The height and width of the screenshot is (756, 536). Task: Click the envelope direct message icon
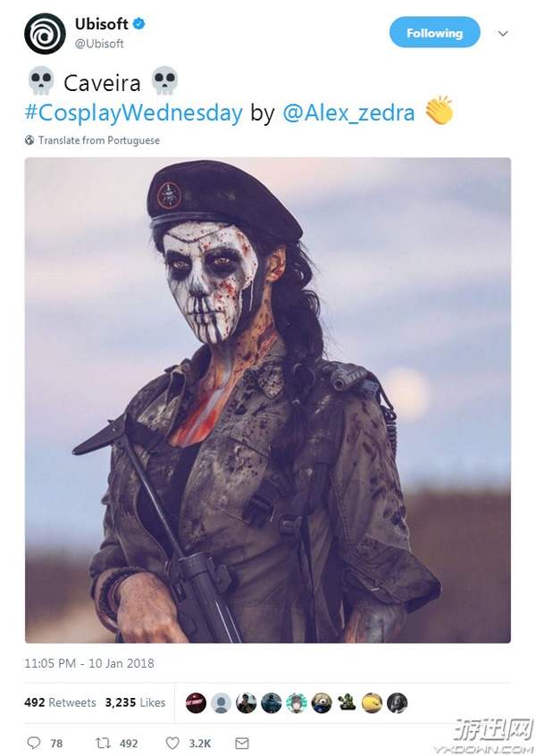pos(242,743)
